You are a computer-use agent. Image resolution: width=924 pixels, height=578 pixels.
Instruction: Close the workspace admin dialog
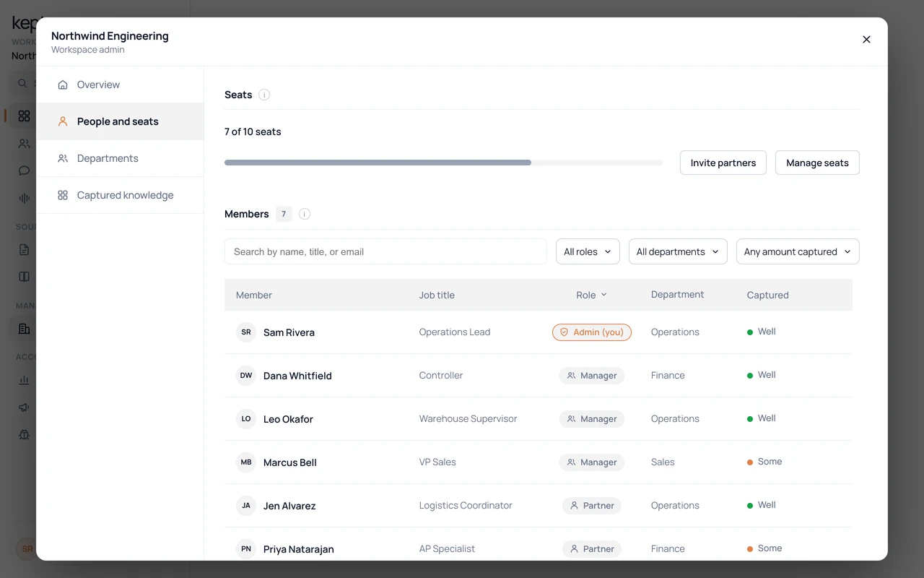point(866,40)
